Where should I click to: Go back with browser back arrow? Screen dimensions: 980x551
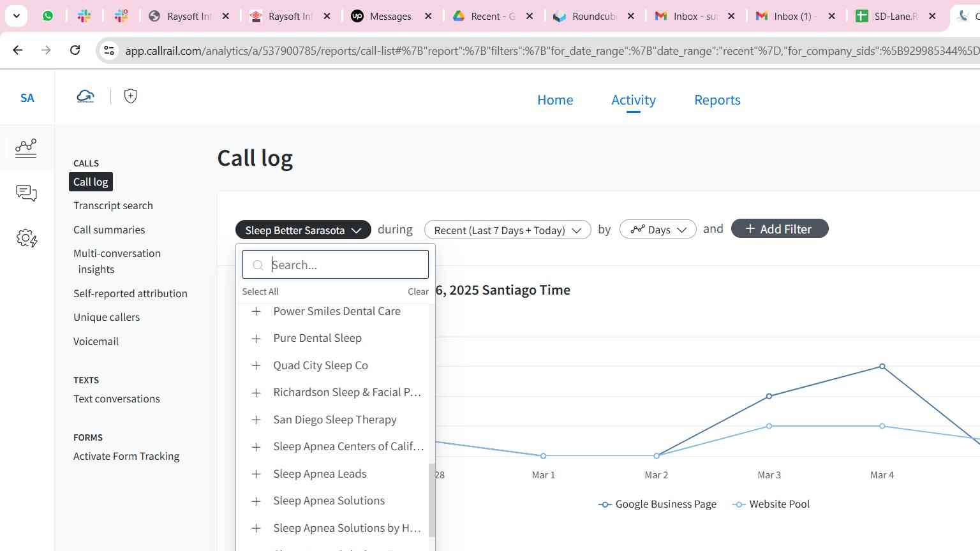click(x=18, y=50)
